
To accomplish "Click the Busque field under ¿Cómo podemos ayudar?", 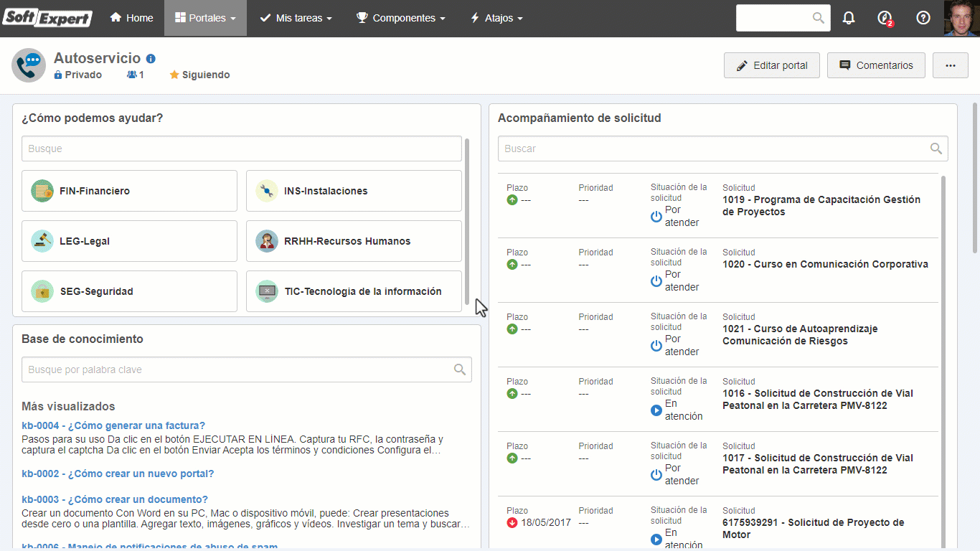I will pos(242,149).
